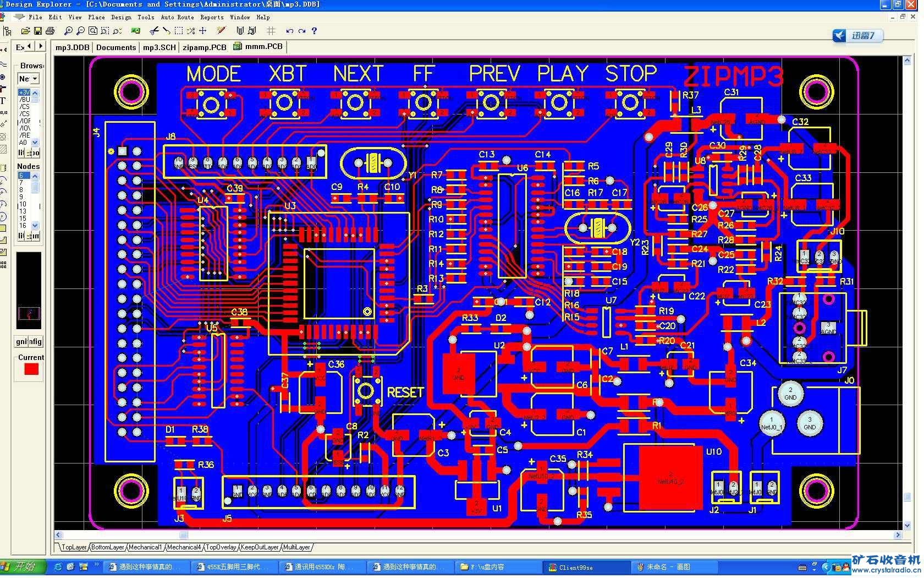Select the place fill tool in left toolbar
This screenshot has width=924, height=578.
pyautogui.click(x=3, y=228)
